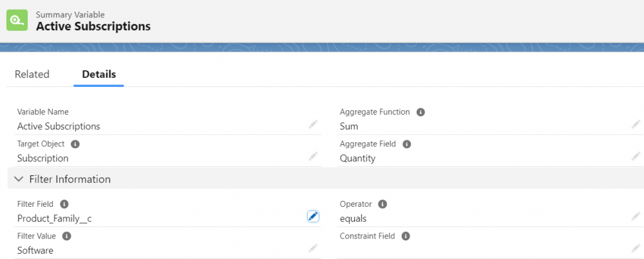
Task: Click help icon beside Aggregate Field label
Action: click(406, 144)
